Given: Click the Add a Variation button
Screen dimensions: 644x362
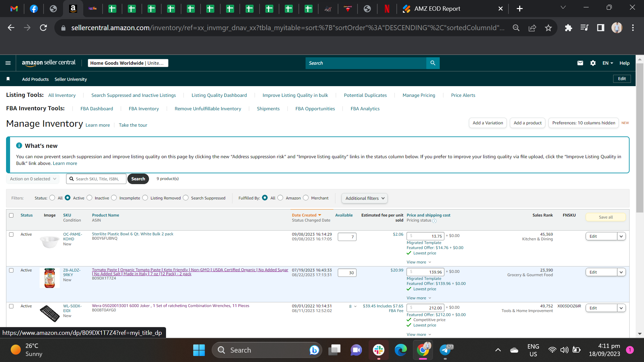Looking at the screenshot, I should (488, 123).
